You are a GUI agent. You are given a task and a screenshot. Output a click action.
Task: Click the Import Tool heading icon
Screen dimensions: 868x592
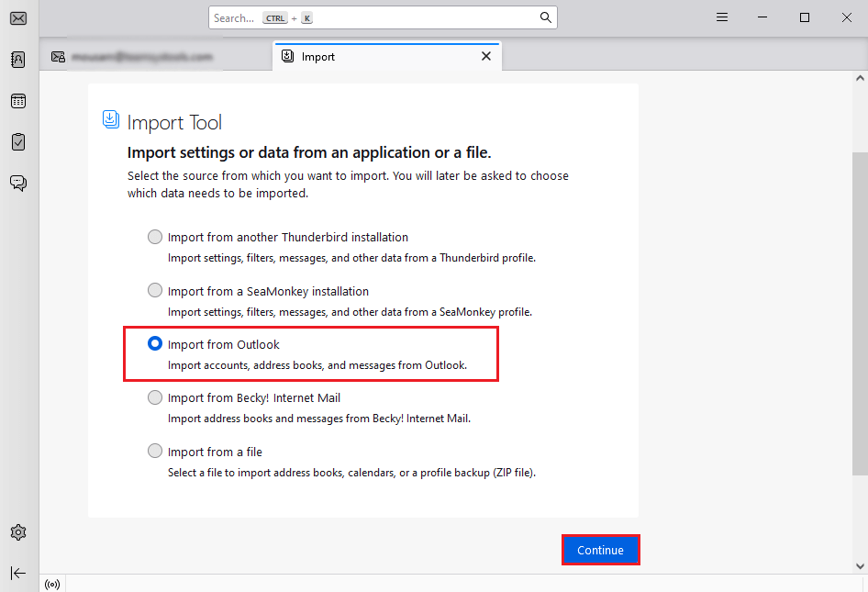111,119
